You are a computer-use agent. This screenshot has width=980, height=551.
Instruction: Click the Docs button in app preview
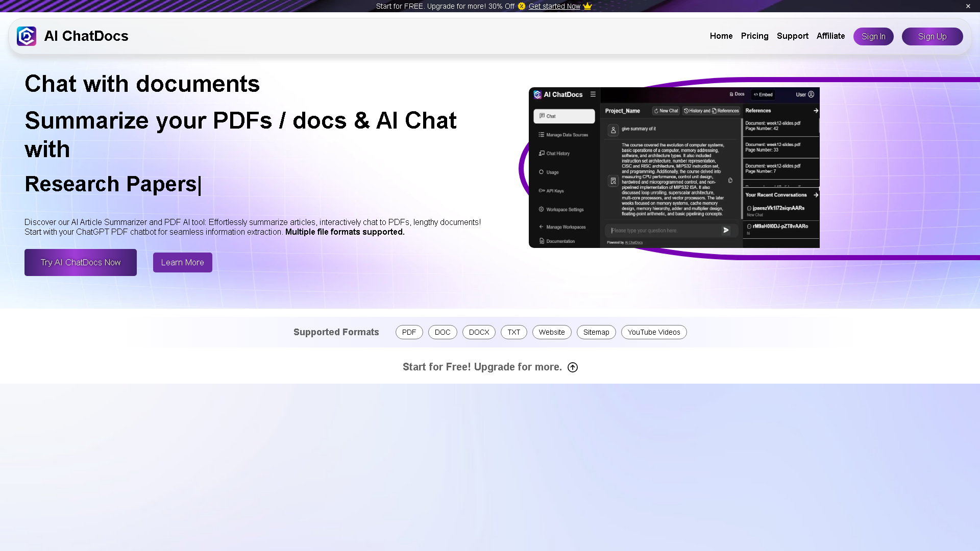pos(737,94)
